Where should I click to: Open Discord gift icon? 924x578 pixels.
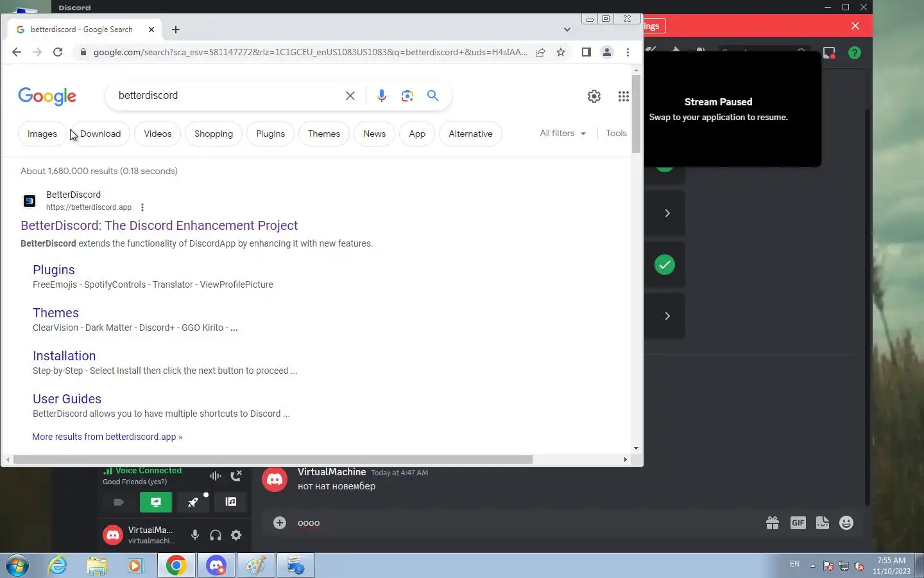(x=773, y=523)
